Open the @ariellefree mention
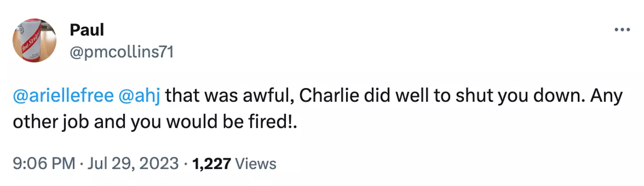Viewport: 644px width, 186px height. pos(63,96)
